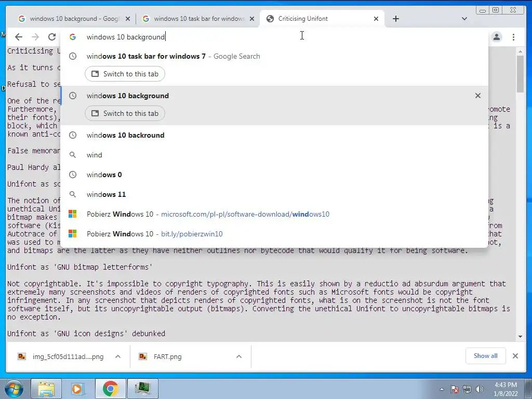Remove the 'windows 10 background' suggestion with X
The width and height of the screenshot is (532, 399).
point(478,96)
